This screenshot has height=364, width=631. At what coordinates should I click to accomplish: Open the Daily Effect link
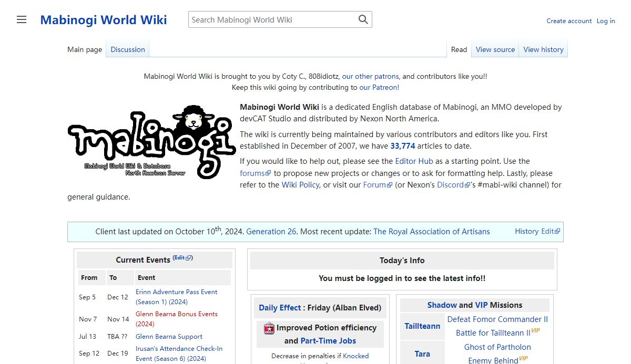pos(280,308)
